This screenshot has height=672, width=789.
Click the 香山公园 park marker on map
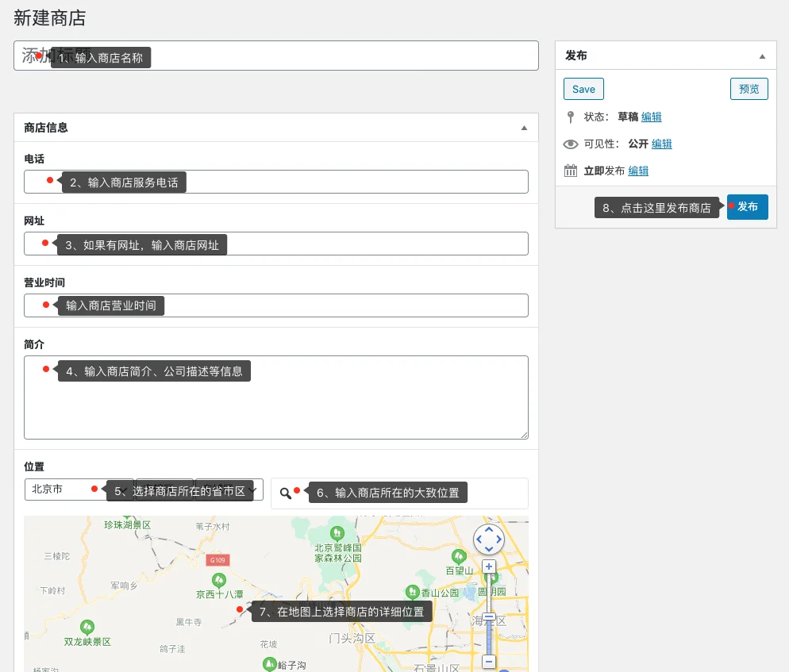coord(412,592)
